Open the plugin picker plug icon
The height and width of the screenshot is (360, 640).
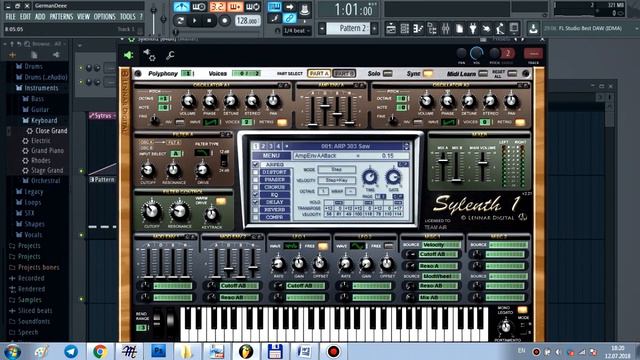click(473, 29)
